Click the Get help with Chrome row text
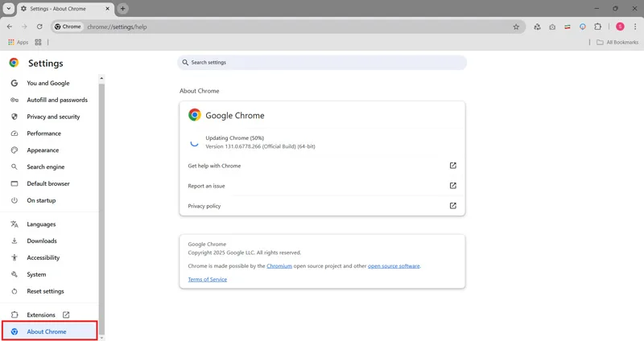 click(214, 166)
